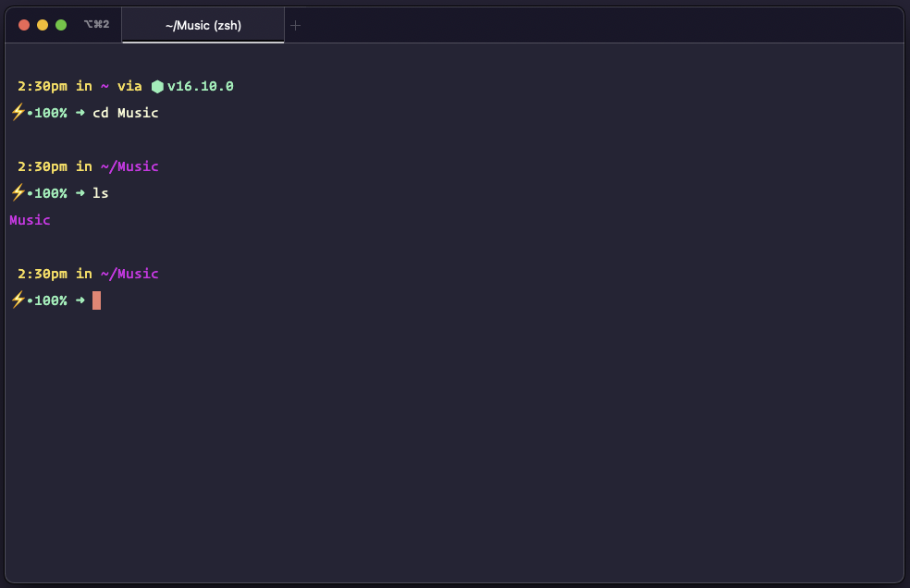Select the ~/Music (zsh) tab
The image size is (910, 588).
pyautogui.click(x=203, y=26)
